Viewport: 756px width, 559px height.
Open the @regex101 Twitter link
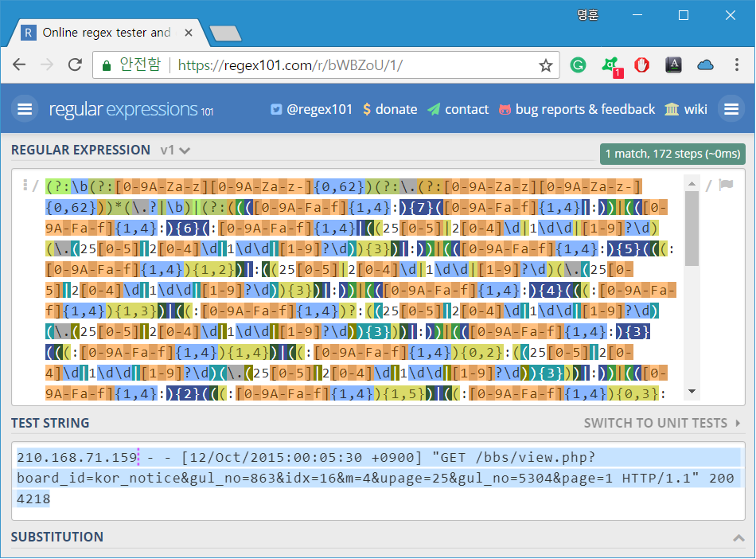[311, 109]
